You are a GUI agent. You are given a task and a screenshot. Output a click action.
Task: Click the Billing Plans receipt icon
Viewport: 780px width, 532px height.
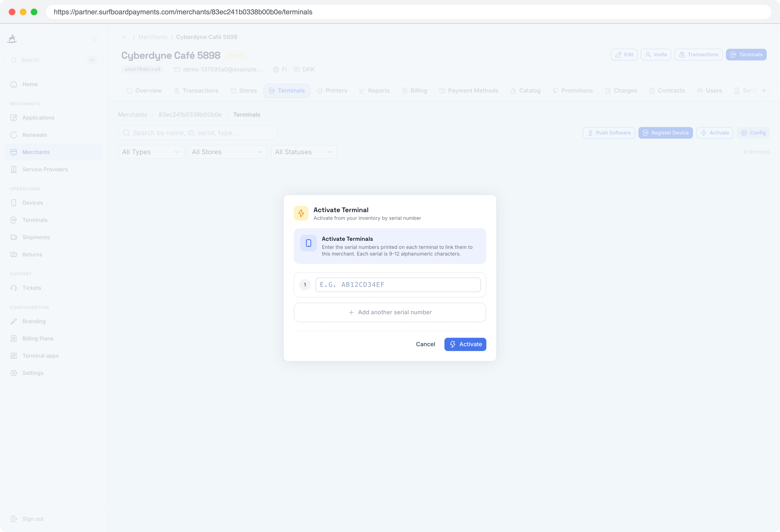click(14, 339)
